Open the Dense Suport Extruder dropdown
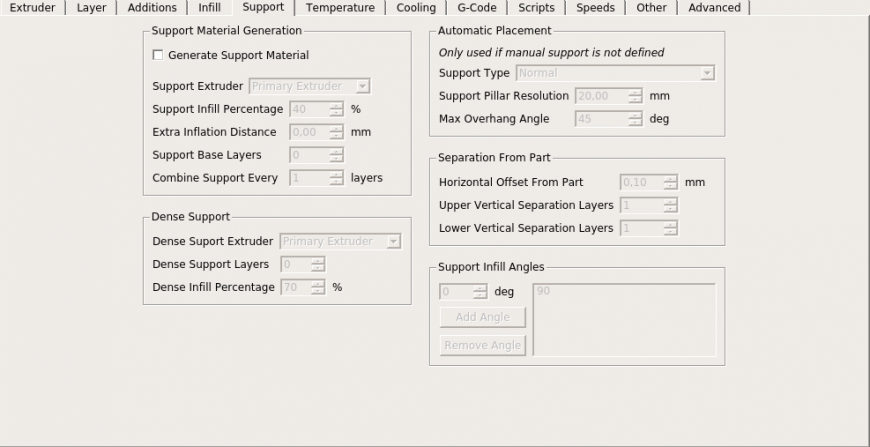Screen dimensions: 870x447 click(x=341, y=241)
